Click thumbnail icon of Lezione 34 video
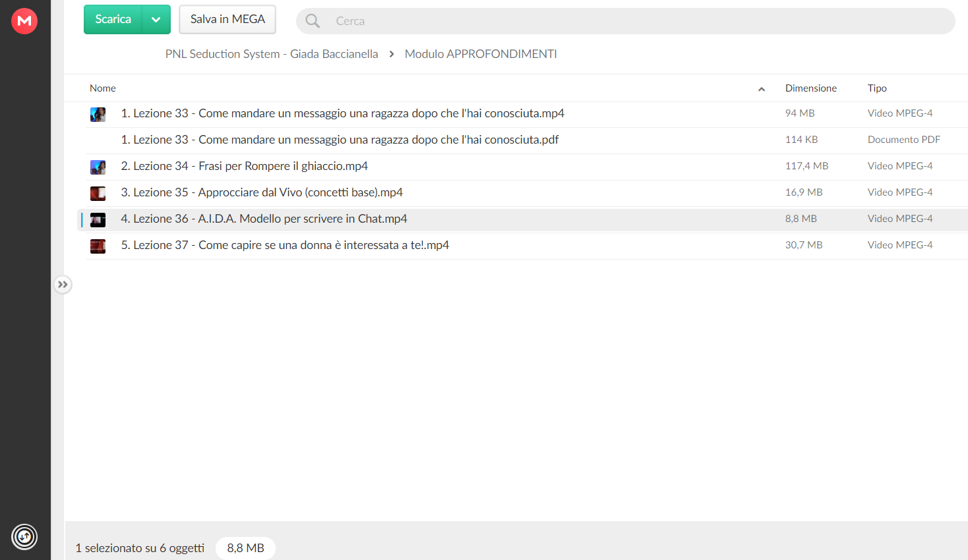This screenshot has height=560, width=968. (98, 167)
